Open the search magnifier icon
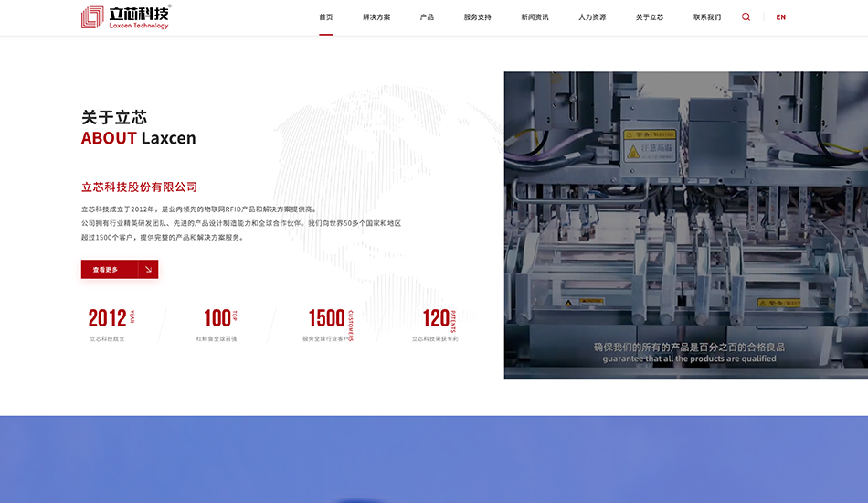The width and height of the screenshot is (868, 503). tap(746, 17)
